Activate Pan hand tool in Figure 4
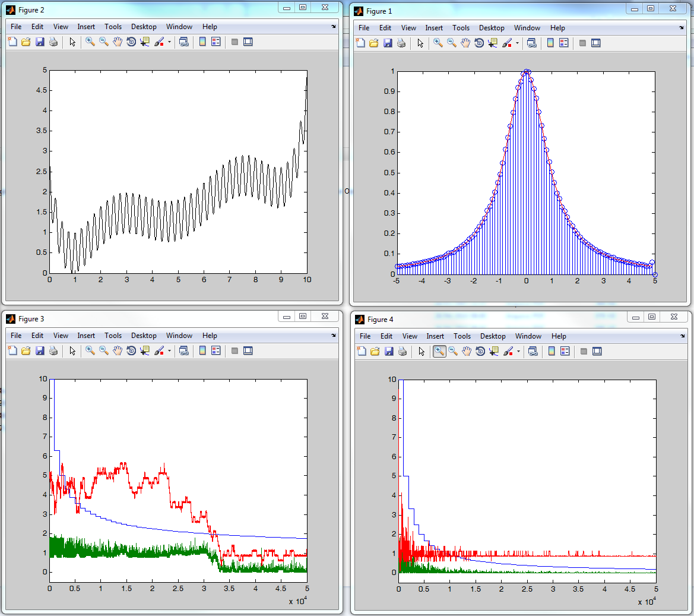Viewport: 694px width, 616px height. [x=466, y=351]
